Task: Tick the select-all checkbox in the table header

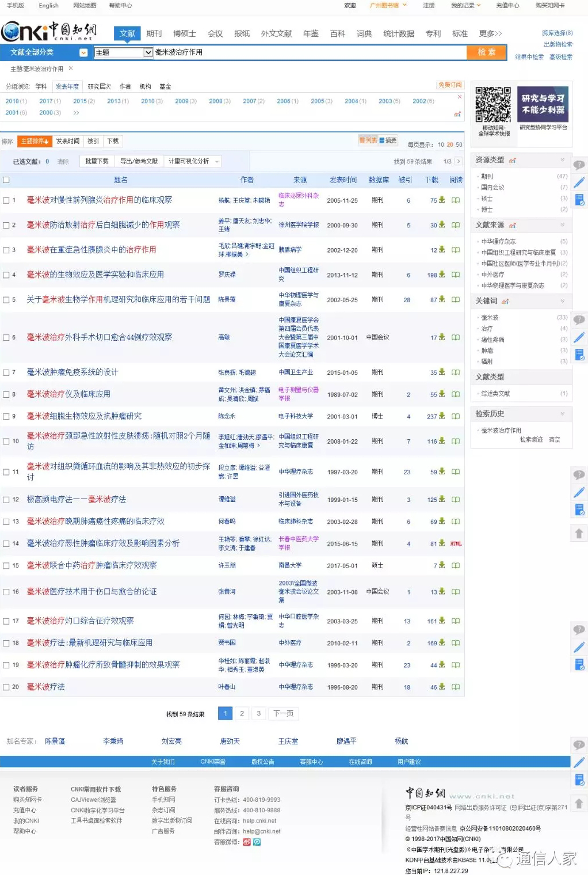Action: (6, 180)
